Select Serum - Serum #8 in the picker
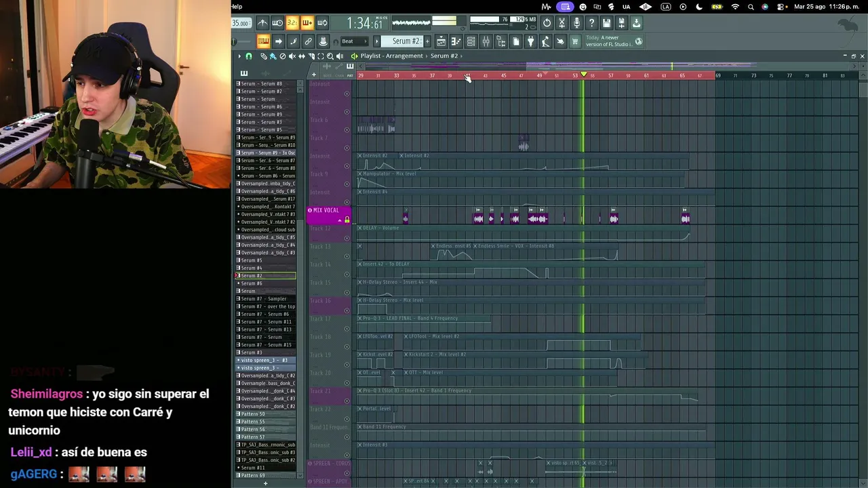The width and height of the screenshot is (868, 488). click(266, 84)
